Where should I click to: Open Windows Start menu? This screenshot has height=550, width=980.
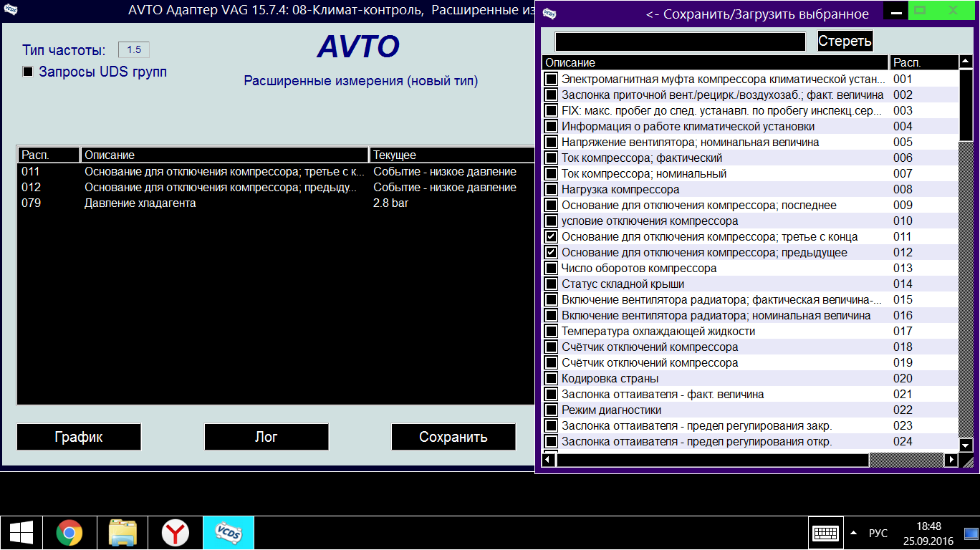click(20, 533)
